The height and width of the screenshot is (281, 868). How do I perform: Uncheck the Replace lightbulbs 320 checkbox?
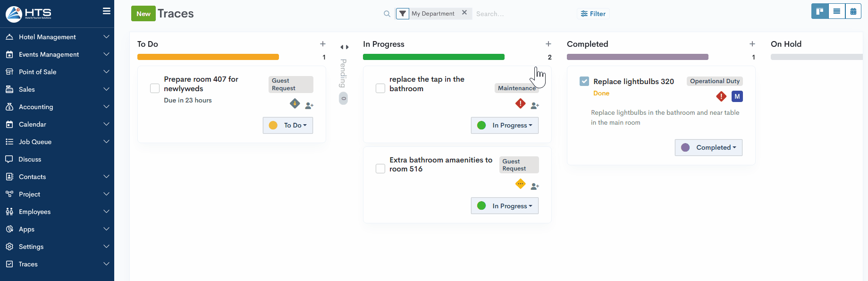[x=584, y=81]
